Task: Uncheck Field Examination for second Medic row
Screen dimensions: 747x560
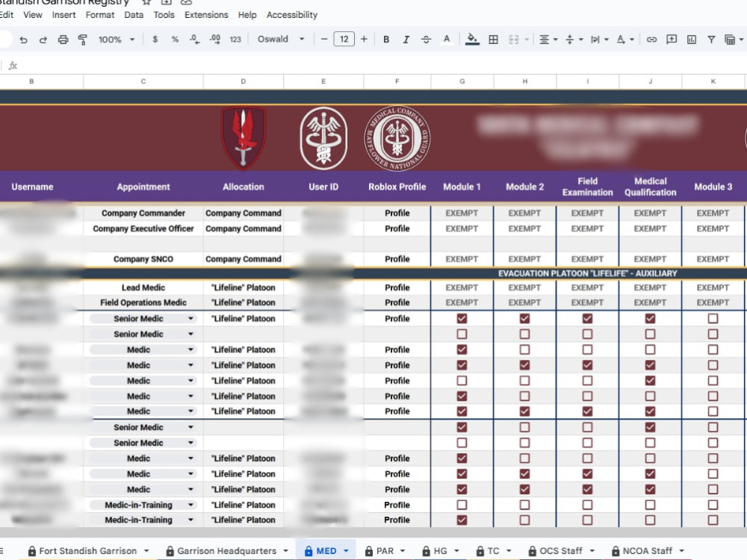Action: (x=587, y=365)
